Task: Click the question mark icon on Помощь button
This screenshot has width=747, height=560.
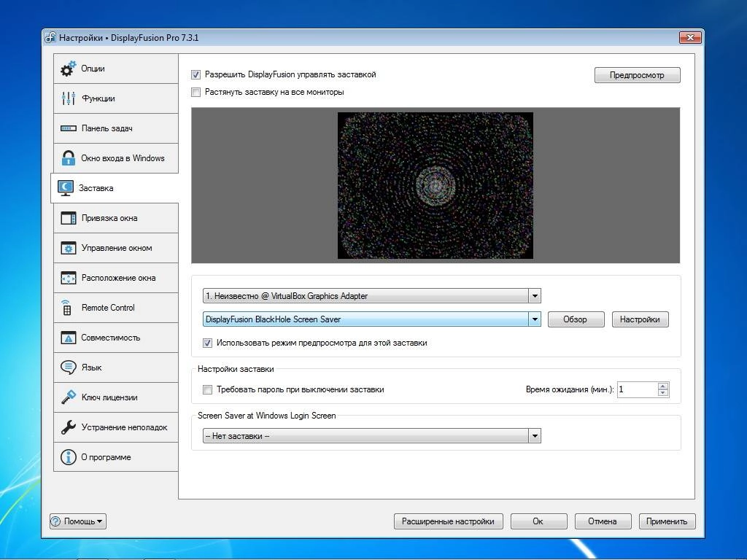Action: [x=55, y=521]
